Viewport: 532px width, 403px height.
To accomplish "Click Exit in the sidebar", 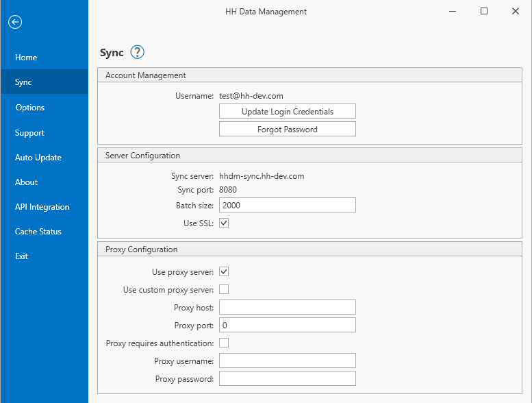I will [22, 256].
